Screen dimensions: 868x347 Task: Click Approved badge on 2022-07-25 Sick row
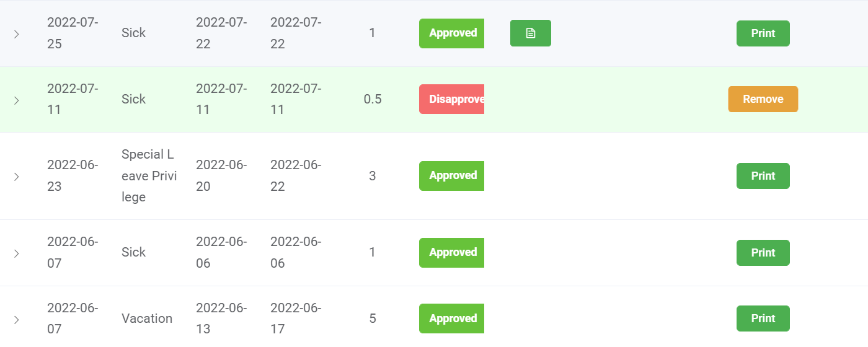pyautogui.click(x=452, y=33)
